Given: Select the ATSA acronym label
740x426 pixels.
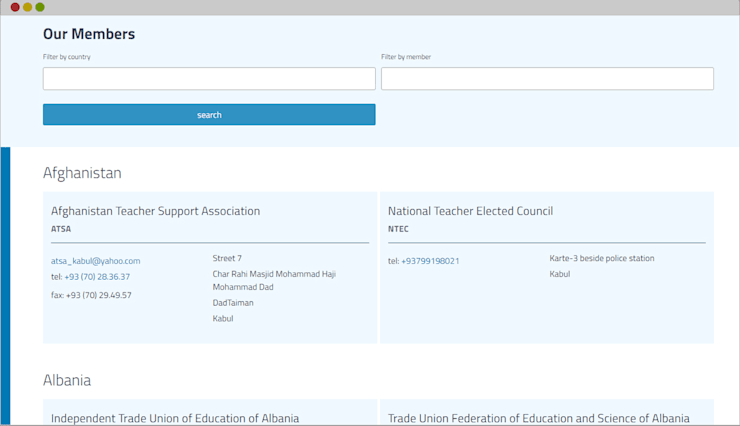Looking at the screenshot, I should (x=61, y=229).
